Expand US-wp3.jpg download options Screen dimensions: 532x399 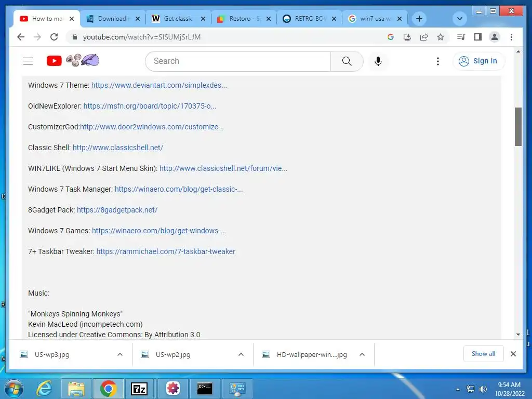click(x=120, y=354)
